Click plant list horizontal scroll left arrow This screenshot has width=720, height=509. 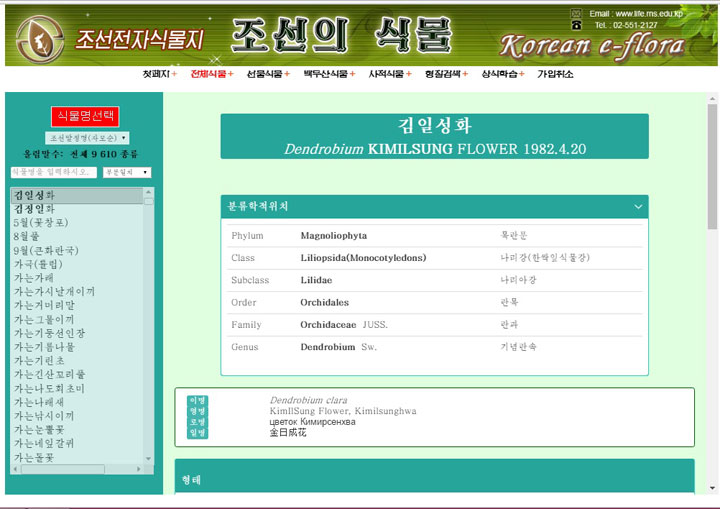(x=16, y=469)
